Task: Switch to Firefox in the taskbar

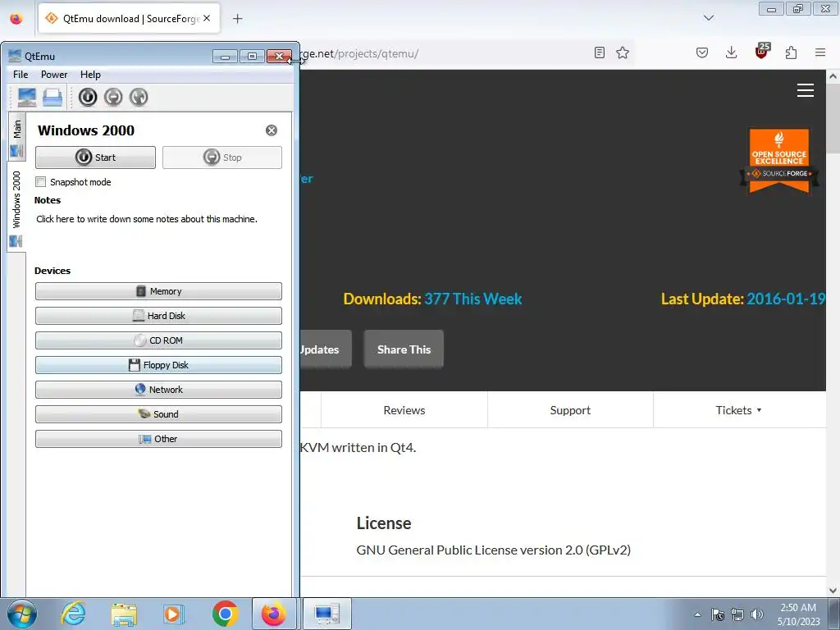Action: pos(274,614)
